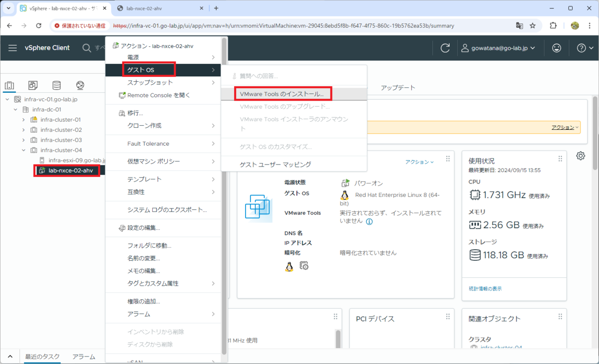Open the browser extensions puzzle icon
This screenshot has width=599, height=364.
[x=553, y=25]
